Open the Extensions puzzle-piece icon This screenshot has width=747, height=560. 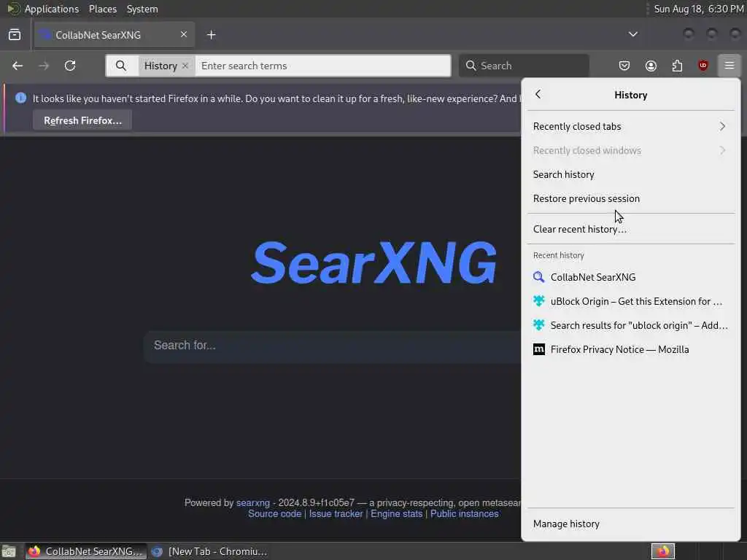(x=677, y=66)
